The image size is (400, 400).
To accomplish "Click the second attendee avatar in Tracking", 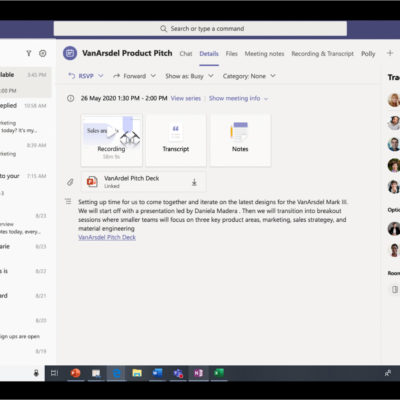I will [394, 123].
